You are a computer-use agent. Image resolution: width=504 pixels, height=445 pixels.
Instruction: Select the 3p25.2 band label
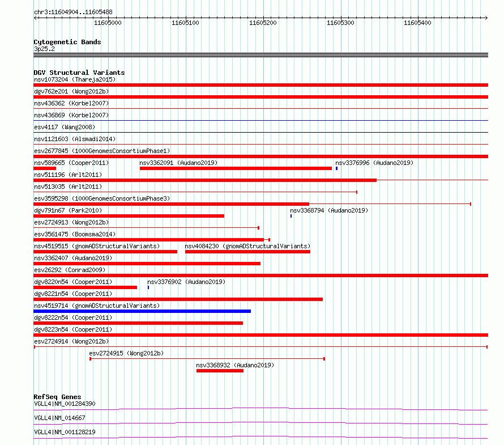coord(44,49)
